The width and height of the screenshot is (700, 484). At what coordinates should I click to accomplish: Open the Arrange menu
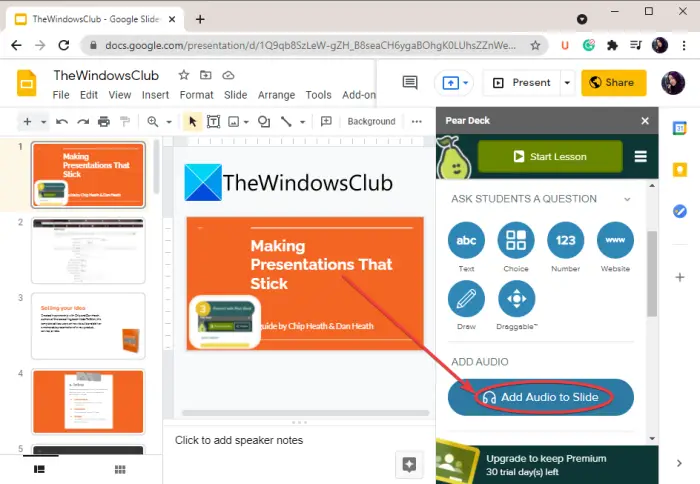pos(276,95)
